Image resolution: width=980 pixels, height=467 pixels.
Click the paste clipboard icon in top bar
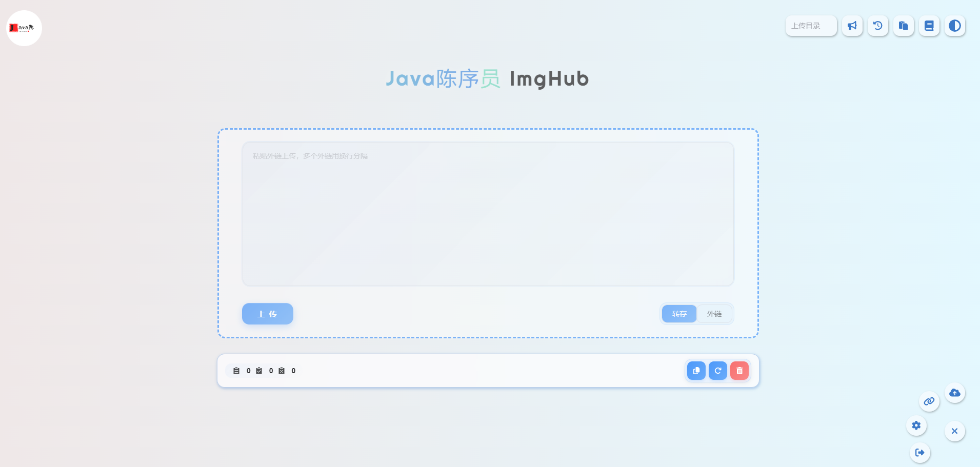903,26
